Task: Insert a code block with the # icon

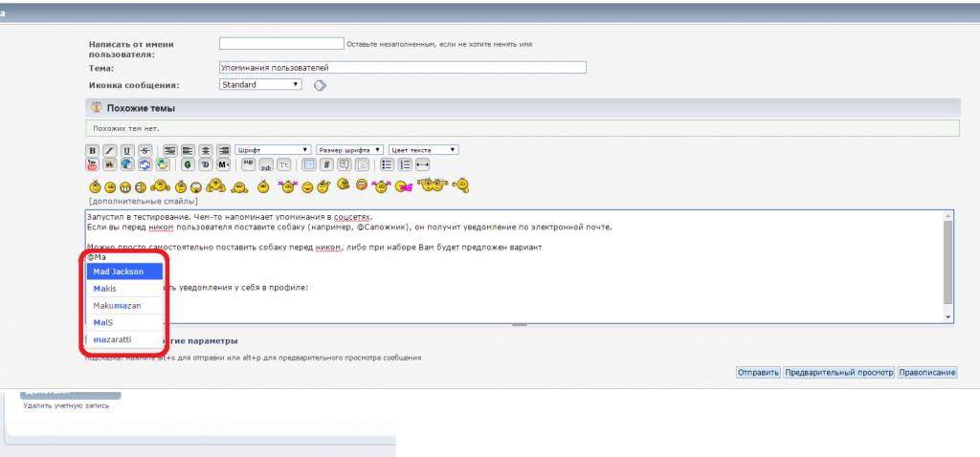Action: pyautogui.click(x=326, y=164)
